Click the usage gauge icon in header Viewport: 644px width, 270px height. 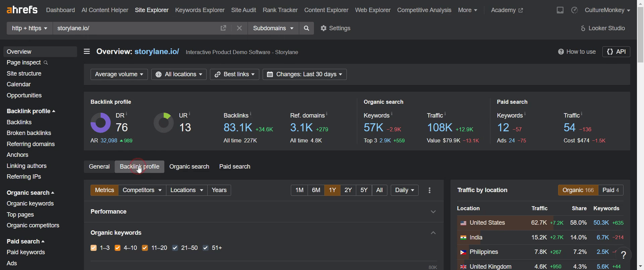[575, 10]
